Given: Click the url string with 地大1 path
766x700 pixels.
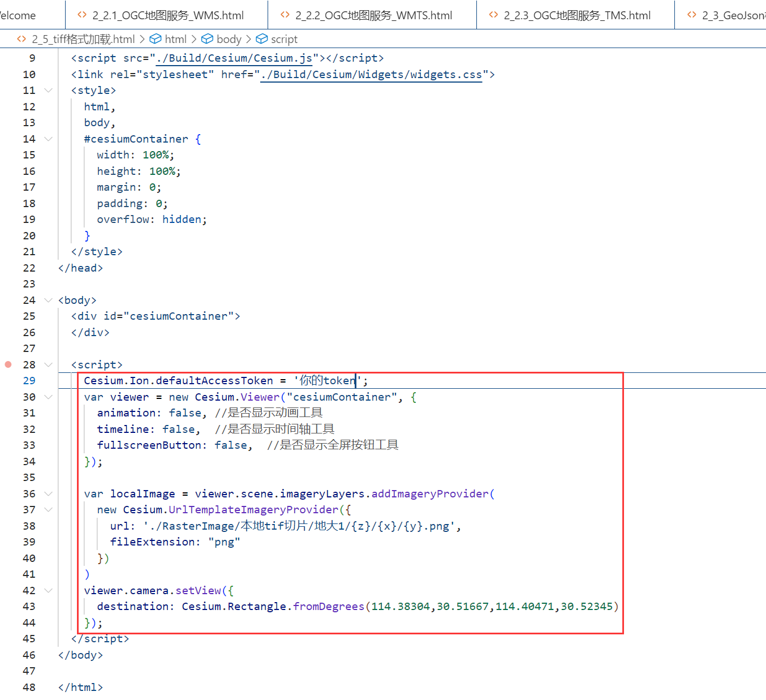Looking at the screenshot, I should click(299, 526).
